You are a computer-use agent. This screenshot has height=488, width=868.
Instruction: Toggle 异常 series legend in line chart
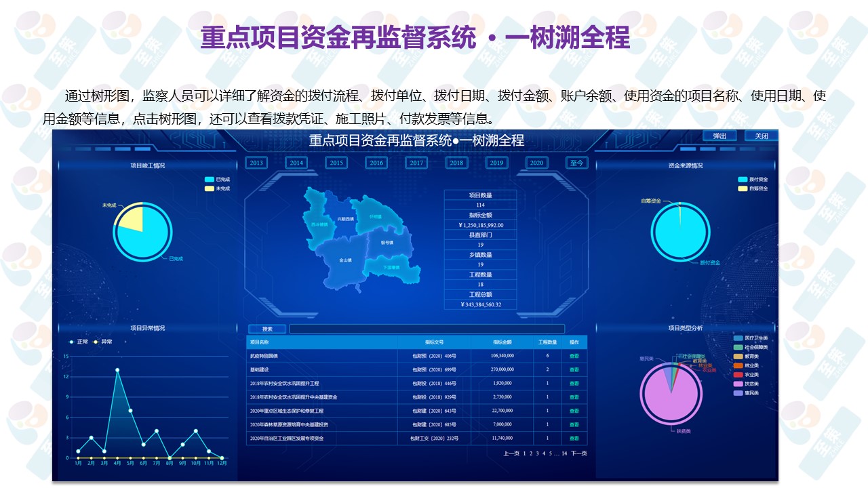click(x=96, y=342)
